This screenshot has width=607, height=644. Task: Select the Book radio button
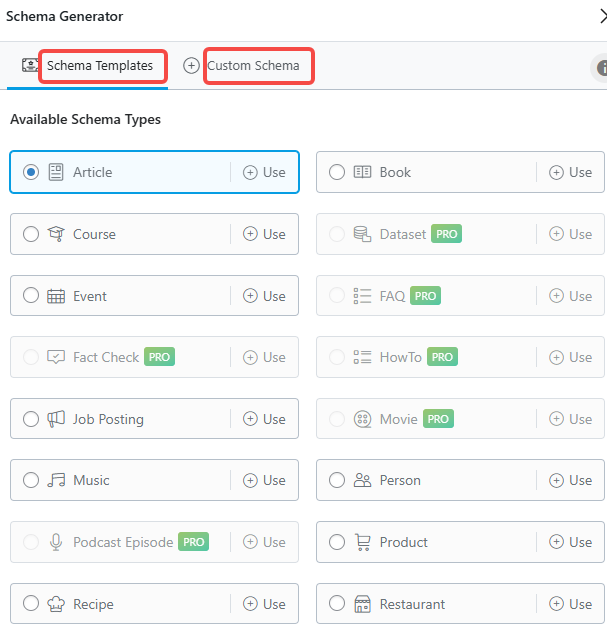point(337,172)
